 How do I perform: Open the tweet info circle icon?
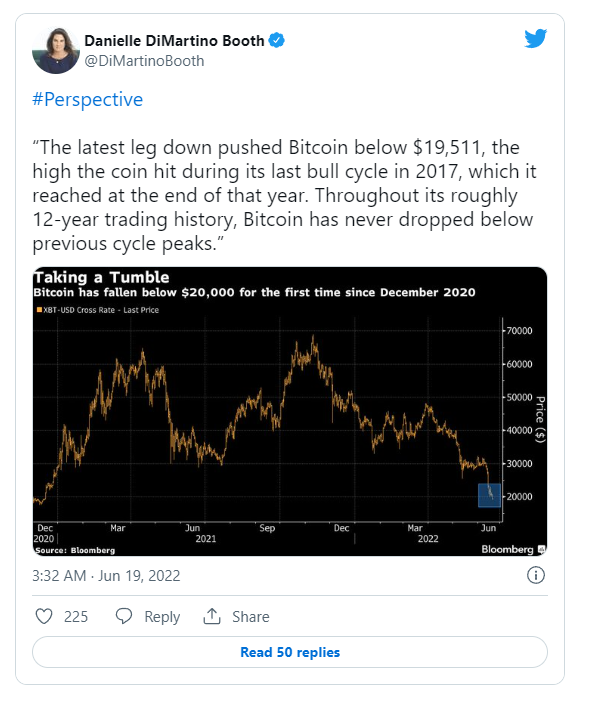535,575
